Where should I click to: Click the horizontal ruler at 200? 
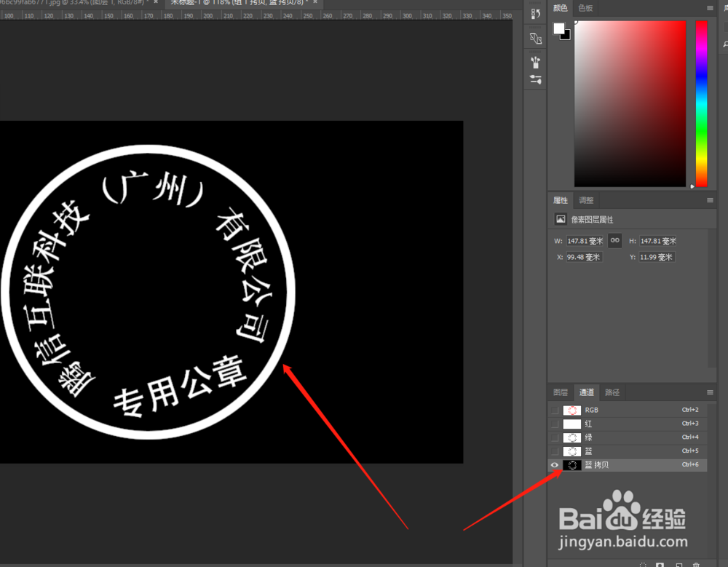(x=208, y=16)
